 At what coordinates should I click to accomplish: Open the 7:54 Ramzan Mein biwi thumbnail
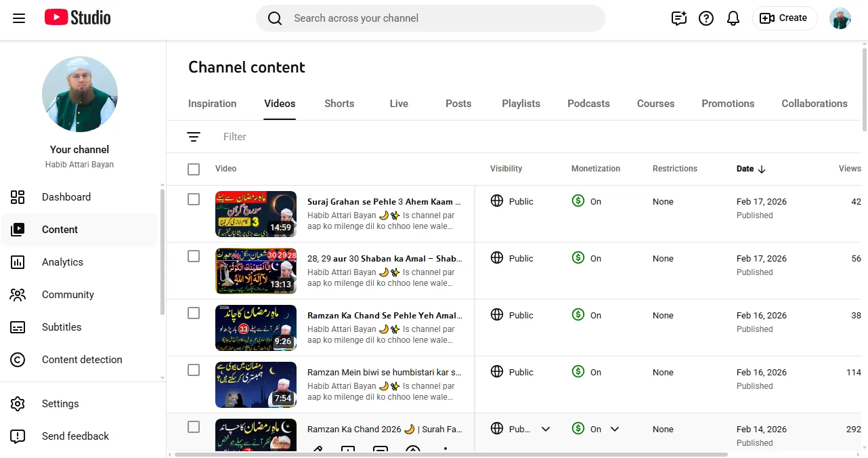[x=256, y=385]
